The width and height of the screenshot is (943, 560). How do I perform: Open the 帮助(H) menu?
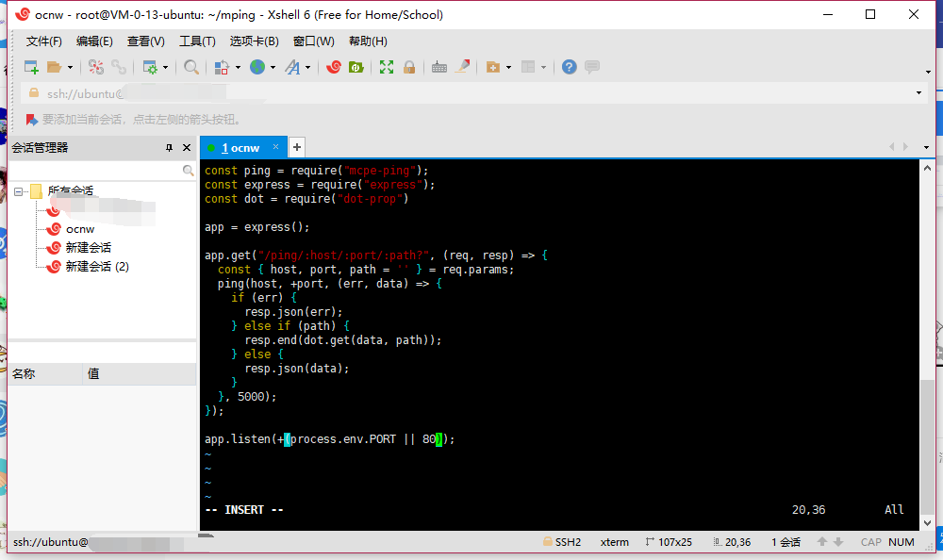click(x=368, y=41)
